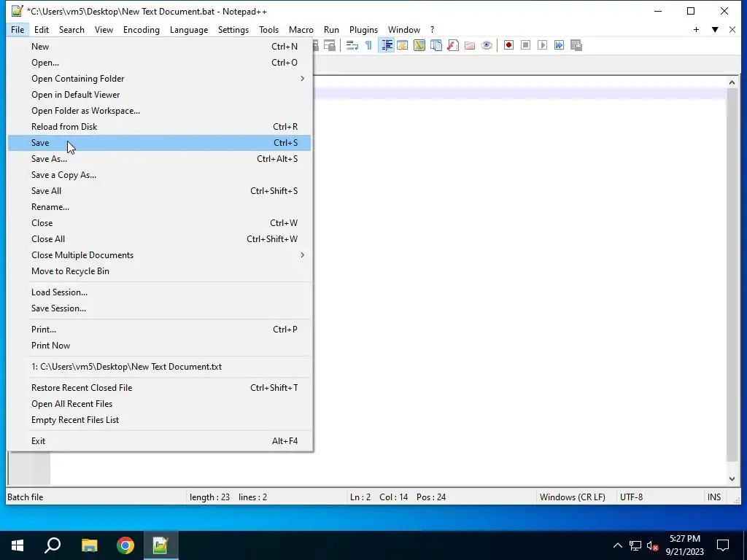The image size is (747, 560).
Task: Open the Windows Start menu
Action: pos(18,545)
